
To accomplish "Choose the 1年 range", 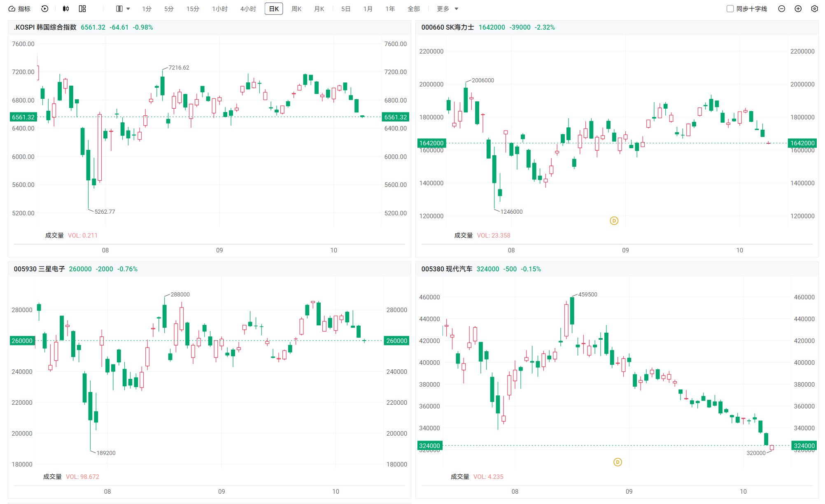I will (390, 9).
